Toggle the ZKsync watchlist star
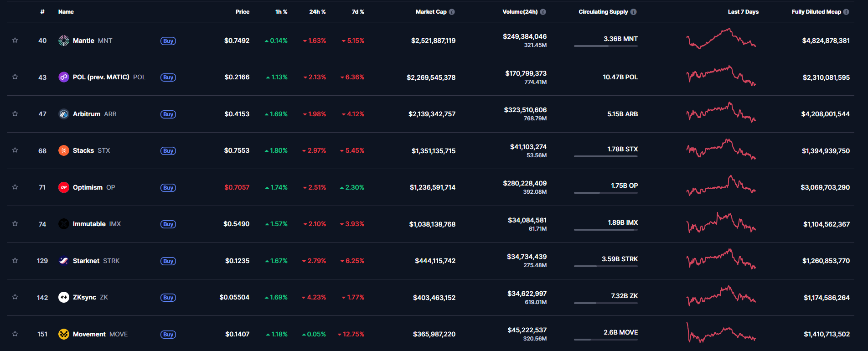Image resolution: width=868 pixels, height=351 pixels. click(x=15, y=297)
